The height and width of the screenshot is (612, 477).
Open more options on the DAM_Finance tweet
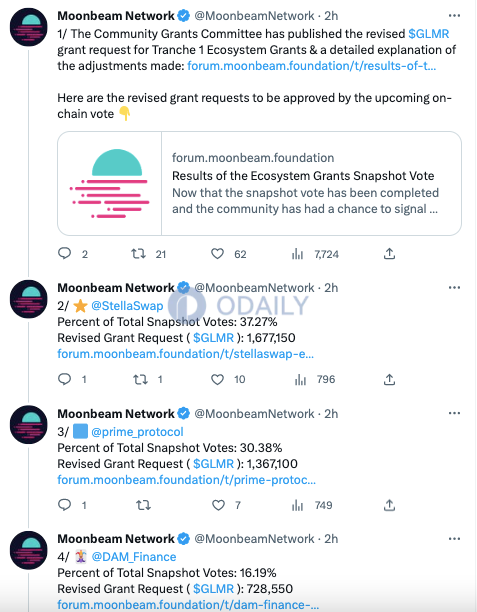click(x=454, y=539)
